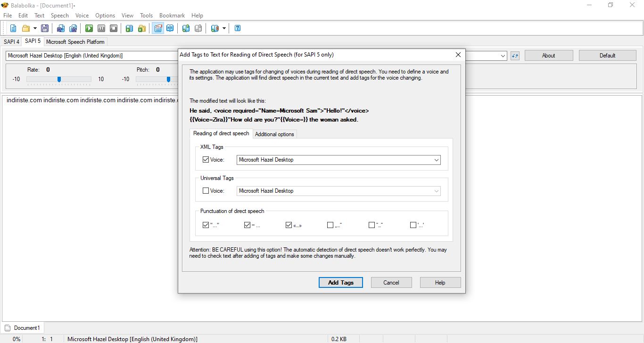
Task: Open the Bookmark menu
Action: coord(172,16)
